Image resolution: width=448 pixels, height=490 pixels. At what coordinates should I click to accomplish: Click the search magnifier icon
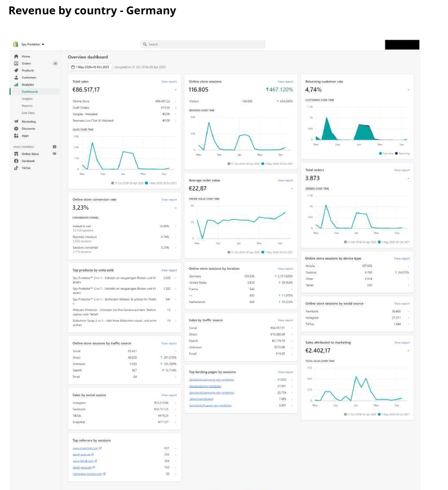click(x=145, y=44)
